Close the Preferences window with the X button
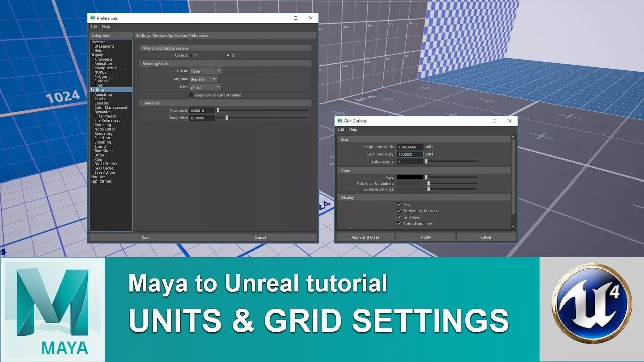The height and width of the screenshot is (362, 644). click(310, 18)
